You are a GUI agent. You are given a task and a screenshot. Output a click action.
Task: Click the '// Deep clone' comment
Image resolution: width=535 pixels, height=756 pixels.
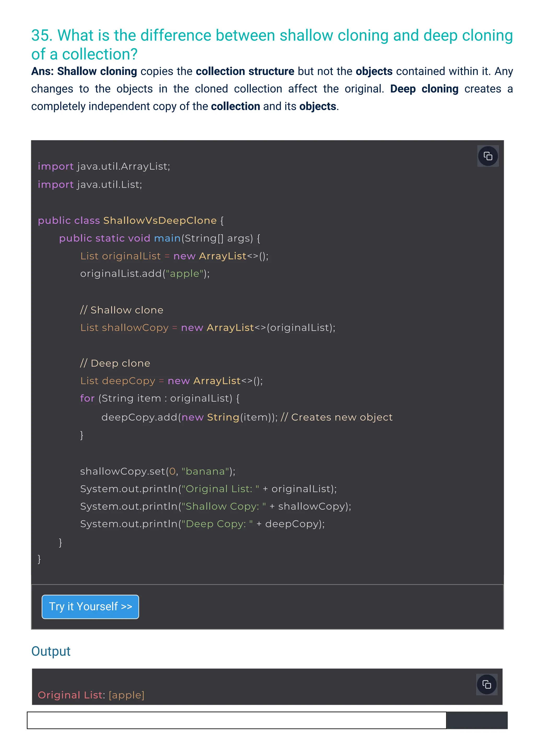tap(115, 363)
